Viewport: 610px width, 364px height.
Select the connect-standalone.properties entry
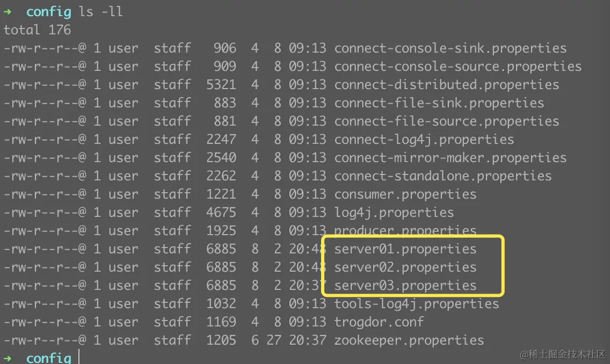coord(442,176)
